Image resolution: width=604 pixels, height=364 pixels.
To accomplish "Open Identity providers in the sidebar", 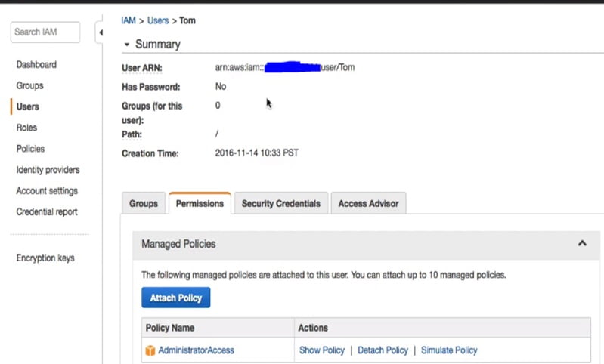I will coord(48,170).
